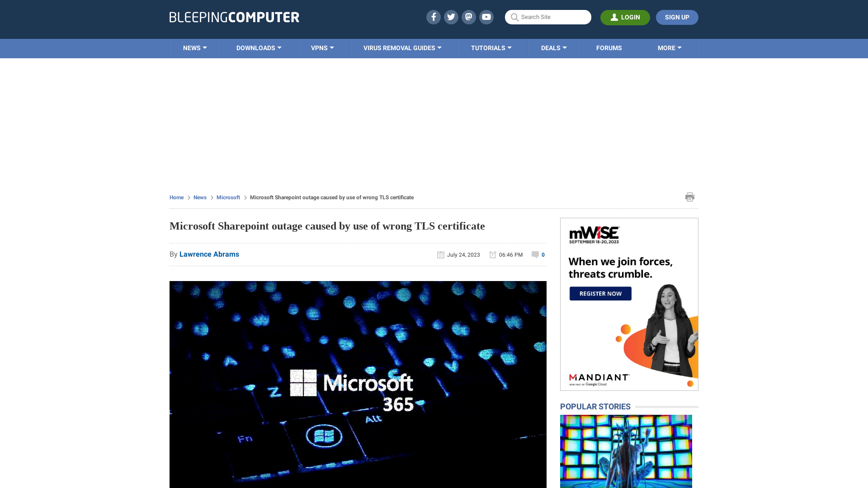The width and height of the screenshot is (868, 488).
Task: Visit BleepingComputer Mastodon page
Action: click(468, 17)
